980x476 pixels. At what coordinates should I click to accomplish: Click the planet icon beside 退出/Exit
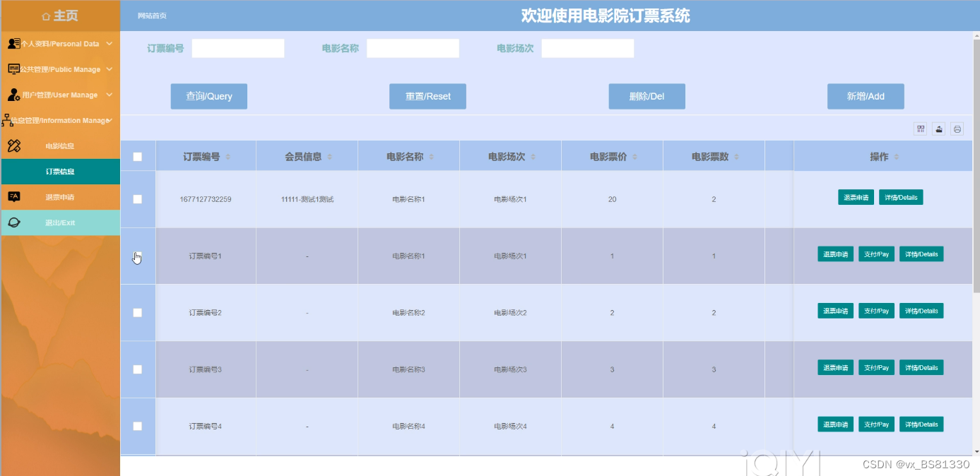[13, 222]
